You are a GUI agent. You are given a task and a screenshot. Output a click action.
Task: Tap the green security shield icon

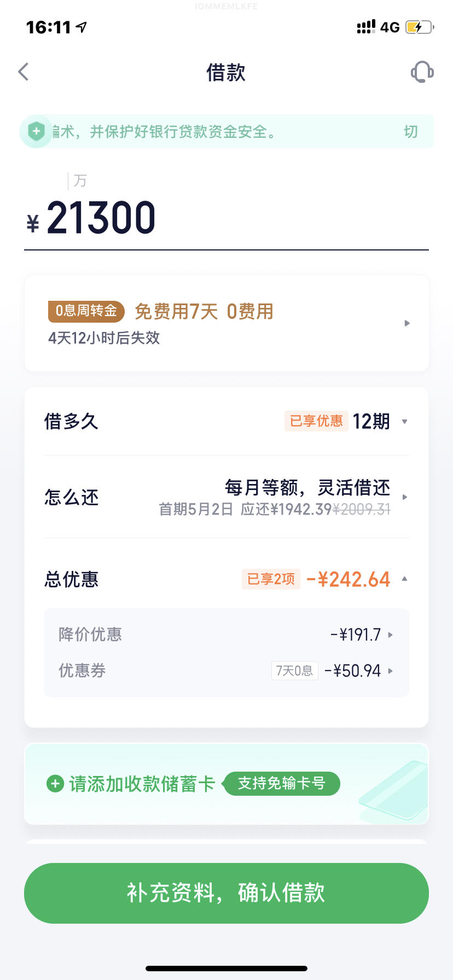[36, 131]
